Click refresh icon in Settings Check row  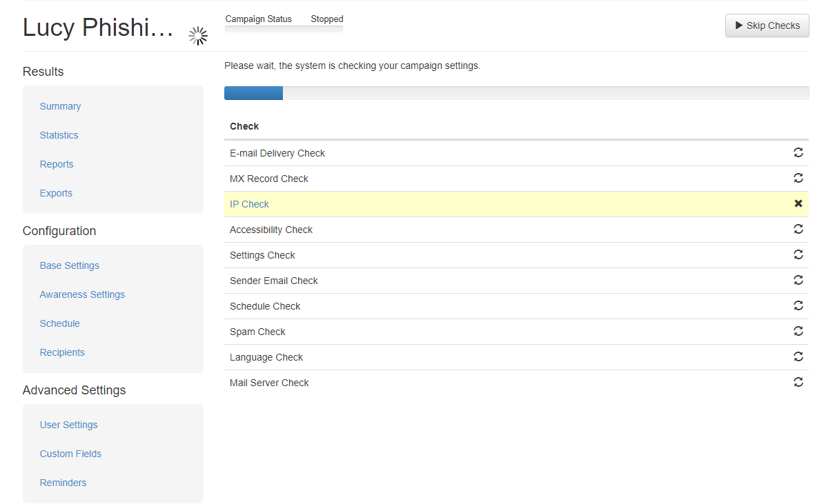pyautogui.click(x=798, y=254)
